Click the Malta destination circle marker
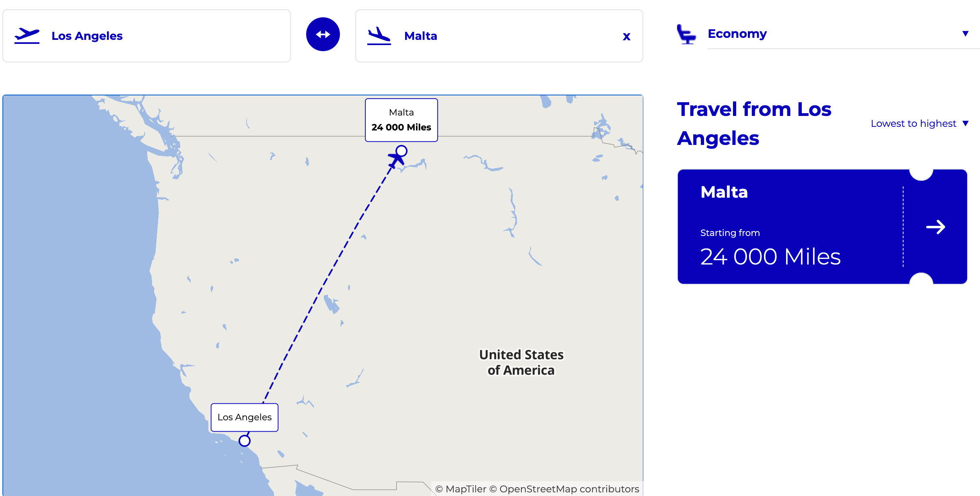The height and width of the screenshot is (496, 980). tap(401, 151)
